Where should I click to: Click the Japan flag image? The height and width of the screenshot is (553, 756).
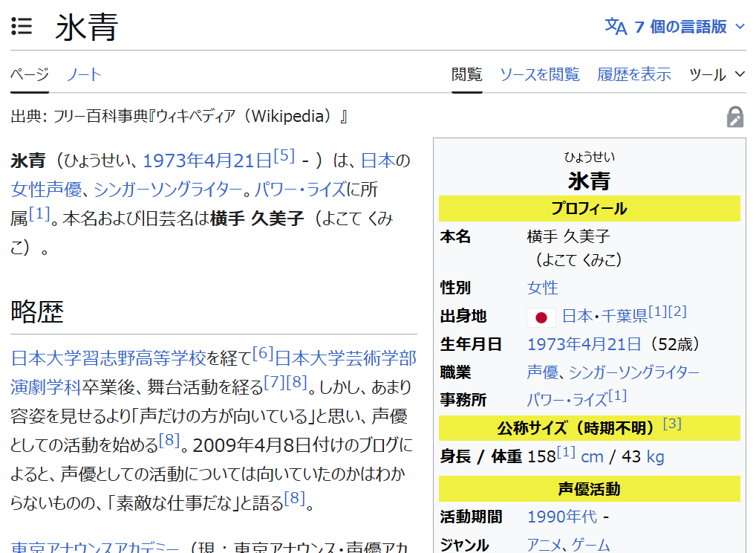[x=541, y=317]
